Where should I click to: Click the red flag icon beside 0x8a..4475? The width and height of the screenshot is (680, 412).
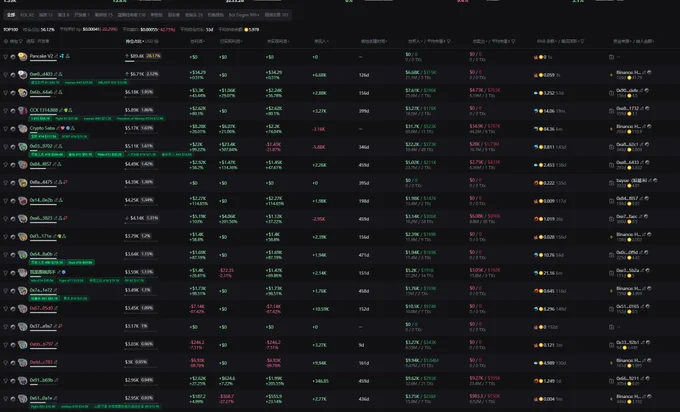click(65, 182)
